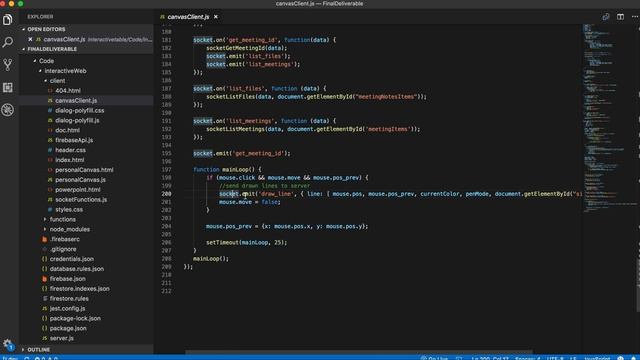Viewport: 640px width, 360px height.
Task: Click the UTF-8 encoding indicator
Action: (555, 358)
